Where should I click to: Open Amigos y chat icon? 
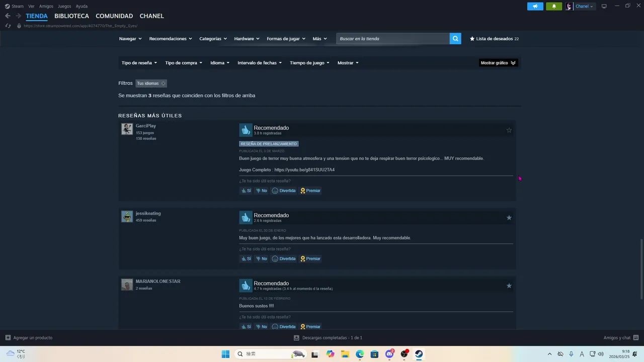(x=636, y=338)
